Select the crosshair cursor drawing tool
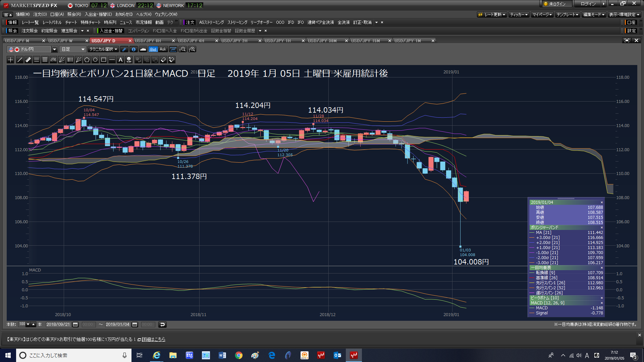 (10, 60)
